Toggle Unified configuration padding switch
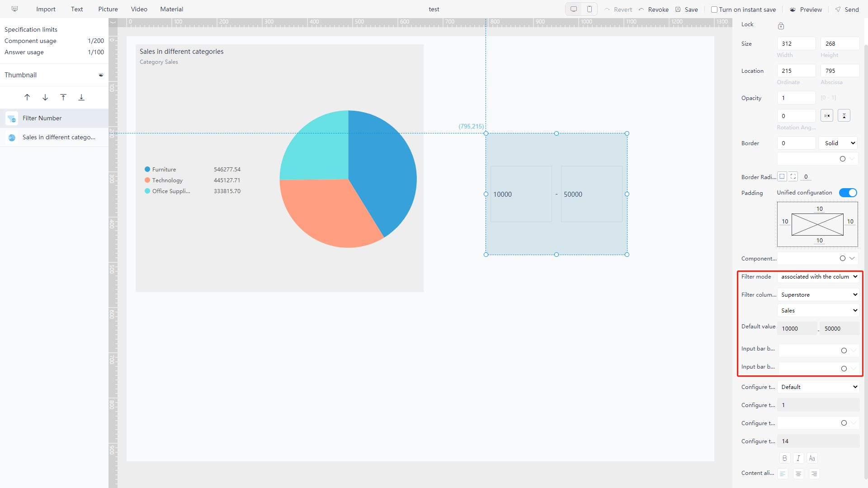Viewport: 868px width, 488px height. pyautogui.click(x=848, y=193)
